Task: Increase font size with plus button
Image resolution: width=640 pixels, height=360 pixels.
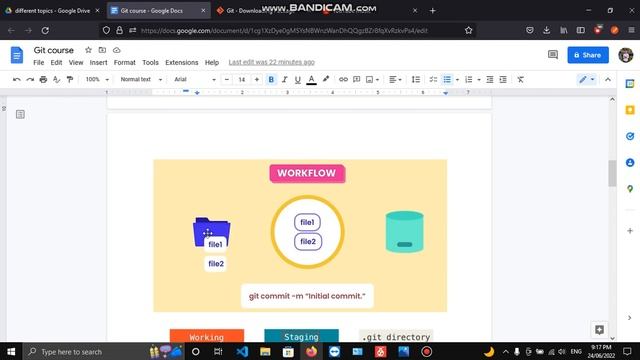Action: tap(257, 80)
